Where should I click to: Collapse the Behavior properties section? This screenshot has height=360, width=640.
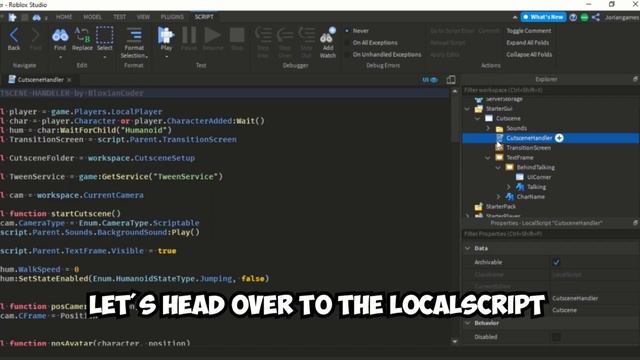[x=468, y=323]
